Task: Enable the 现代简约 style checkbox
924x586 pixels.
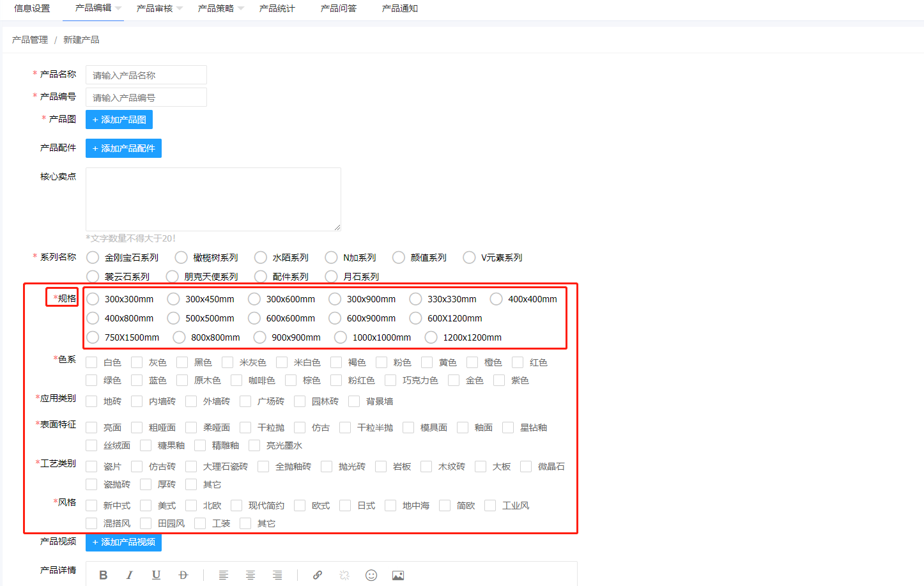Action: coord(236,505)
